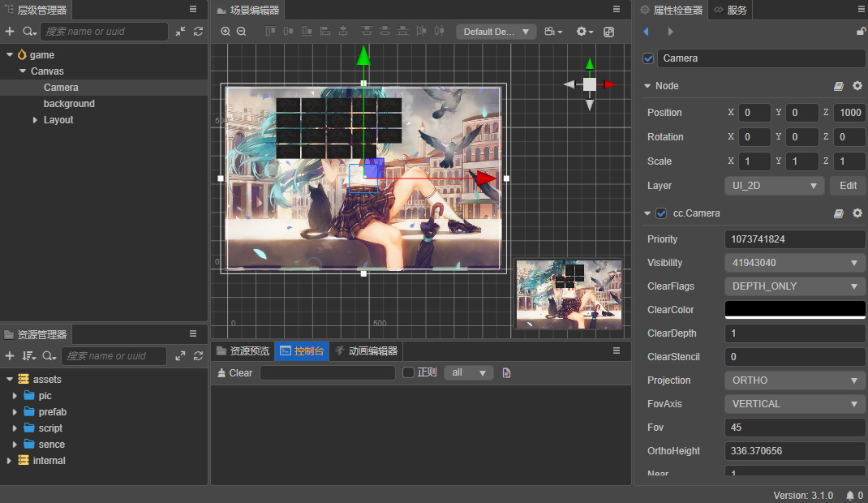Image resolution: width=868 pixels, height=503 pixels.
Task: Open the ClearColor black color swatch
Action: pyautogui.click(x=794, y=309)
